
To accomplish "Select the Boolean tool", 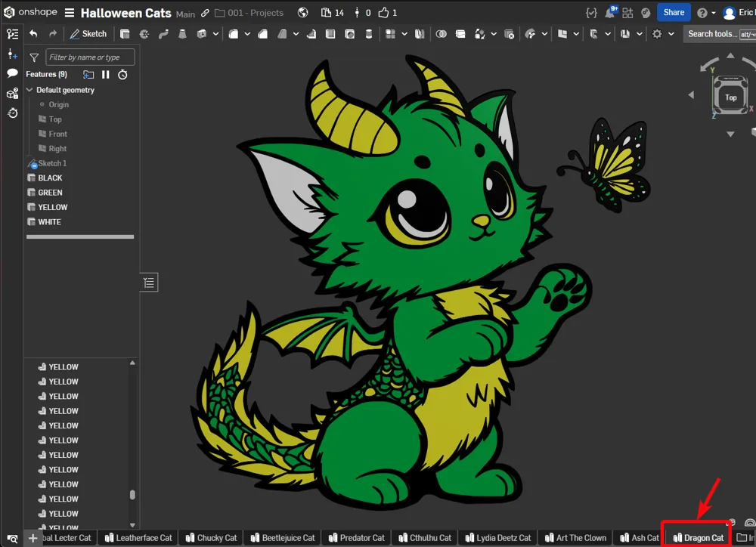I will pyautogui.click(x=442, y=34).
